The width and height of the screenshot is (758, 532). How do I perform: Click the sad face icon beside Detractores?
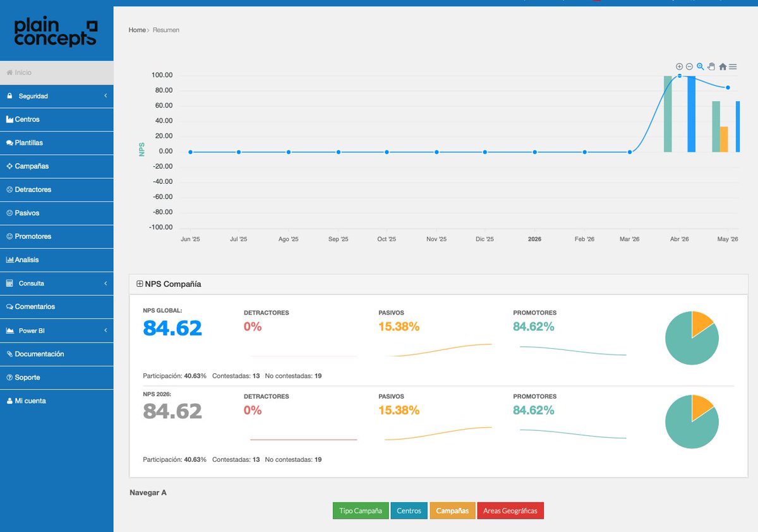coord(9,190)
